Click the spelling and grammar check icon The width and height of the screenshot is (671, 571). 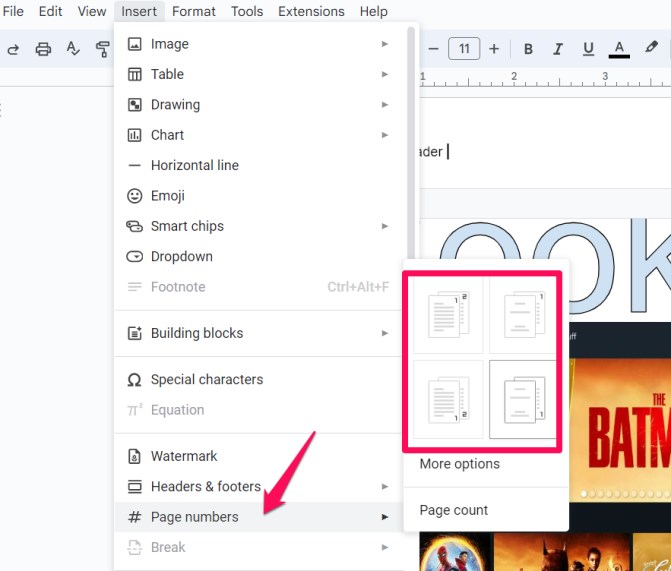[73, 49]
